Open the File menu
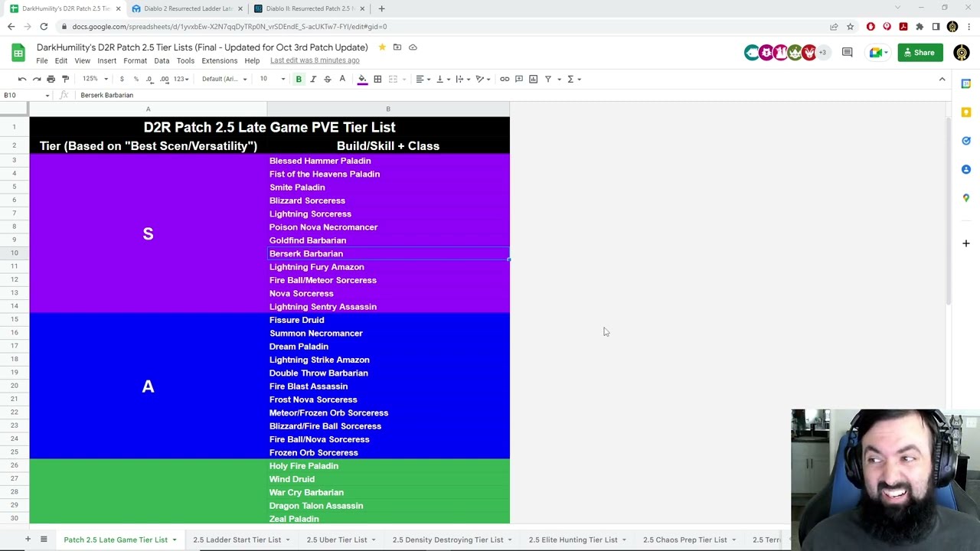Viewport: 980px width, 551px height. [x=42, y=60]
